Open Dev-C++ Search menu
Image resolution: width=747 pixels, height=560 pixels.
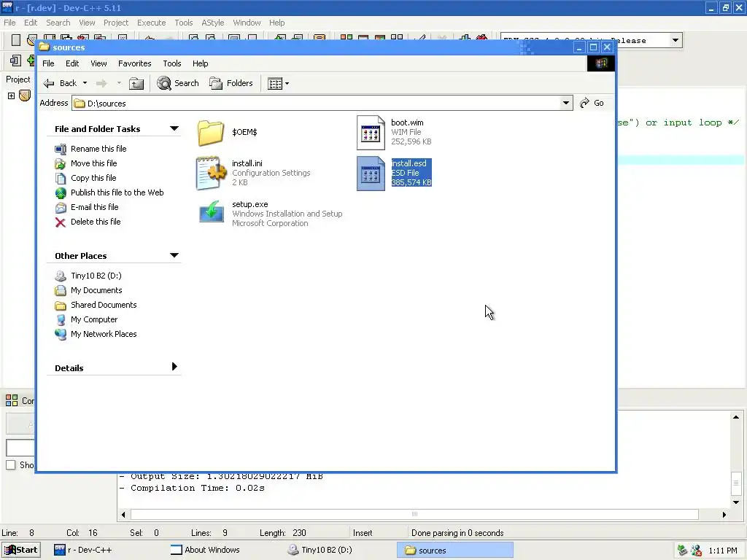pyautogui.click(x=58, y=23)
